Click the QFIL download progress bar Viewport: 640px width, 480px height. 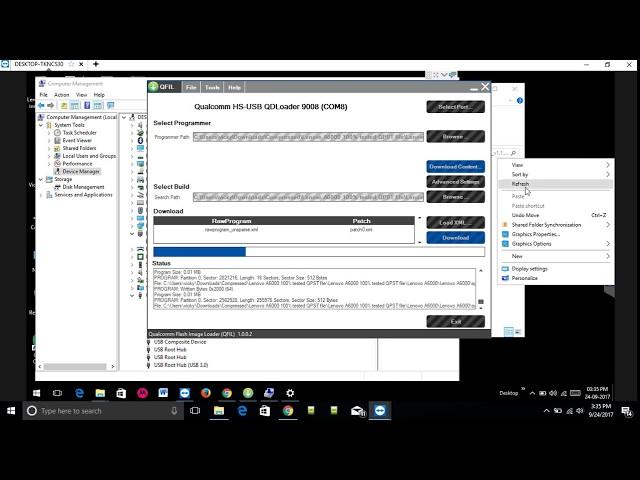pyautogui.click(x=319, y=251)
